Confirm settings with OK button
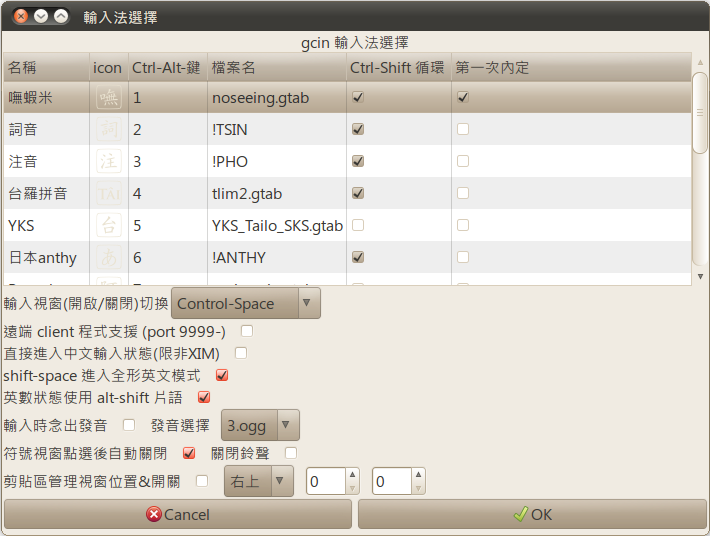 [531, 514]
